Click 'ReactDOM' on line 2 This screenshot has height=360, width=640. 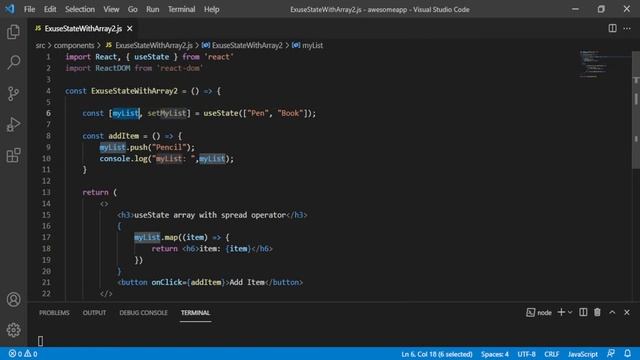[113, 68]
